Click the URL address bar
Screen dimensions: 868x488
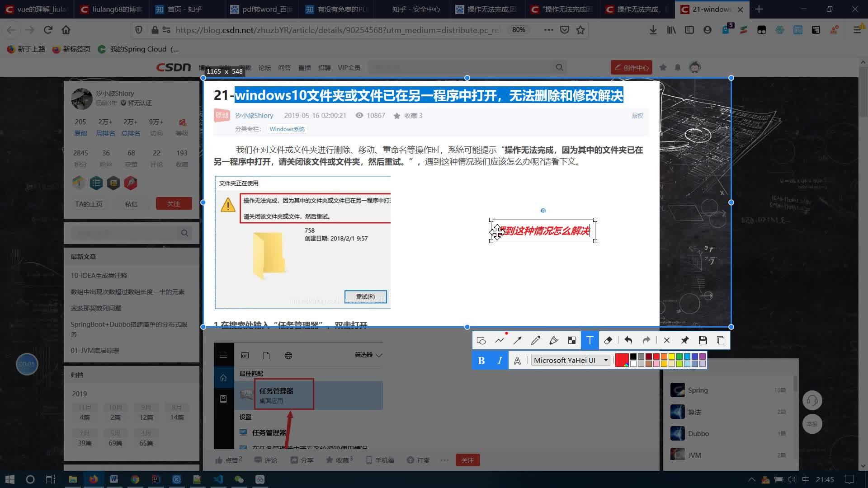pos(338,30)
